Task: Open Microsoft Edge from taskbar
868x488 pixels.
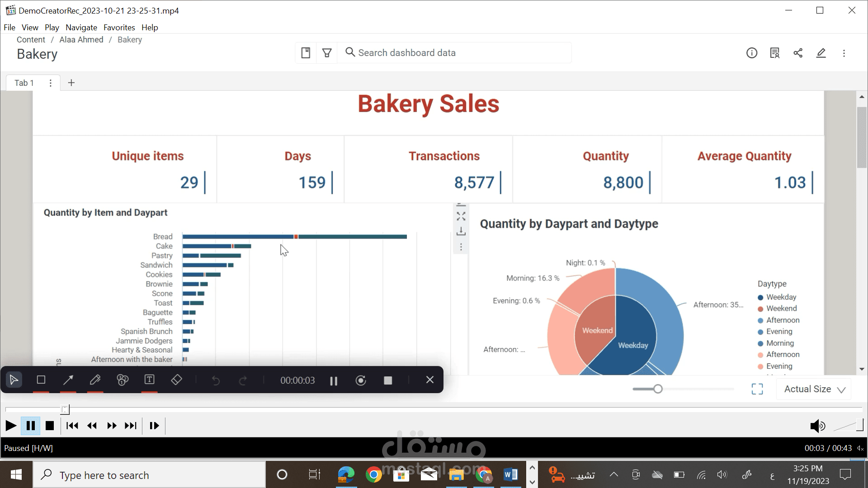Action: [346, 474]
